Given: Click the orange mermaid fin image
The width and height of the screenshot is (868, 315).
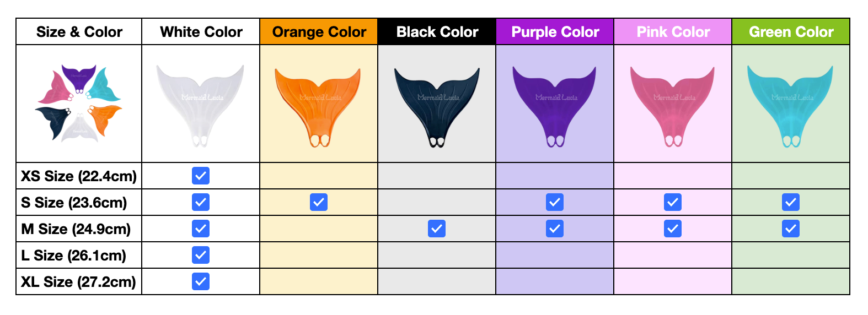Looking at the screenshot, I should pos(318,105).
